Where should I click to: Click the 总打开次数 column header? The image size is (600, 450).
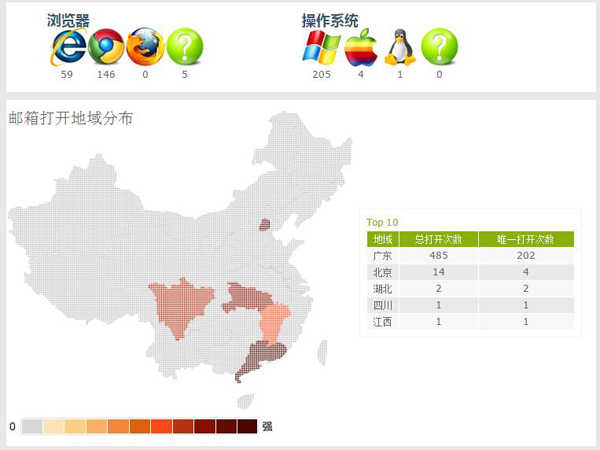coord(439,240)
